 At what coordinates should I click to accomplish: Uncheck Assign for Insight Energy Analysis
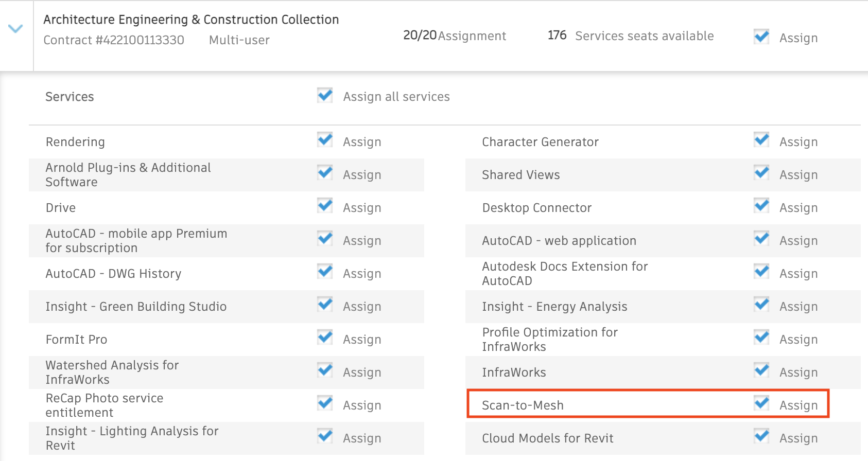761,305
